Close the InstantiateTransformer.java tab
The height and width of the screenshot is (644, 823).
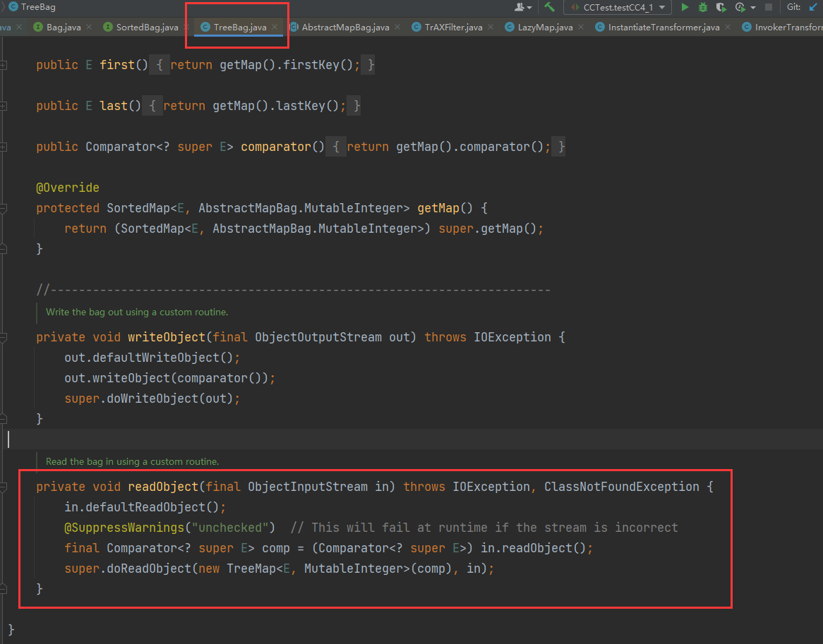(728, 27)
